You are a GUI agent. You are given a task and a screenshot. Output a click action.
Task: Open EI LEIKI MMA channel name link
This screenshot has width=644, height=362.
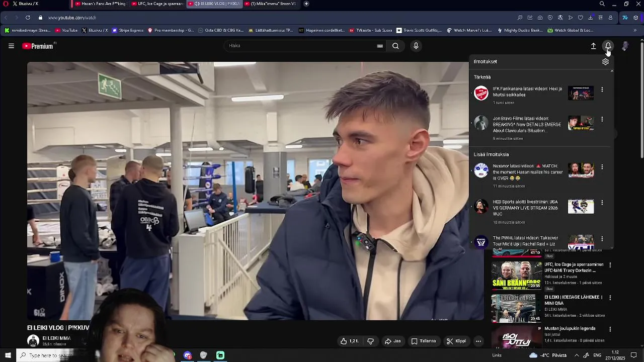(56, 338)
